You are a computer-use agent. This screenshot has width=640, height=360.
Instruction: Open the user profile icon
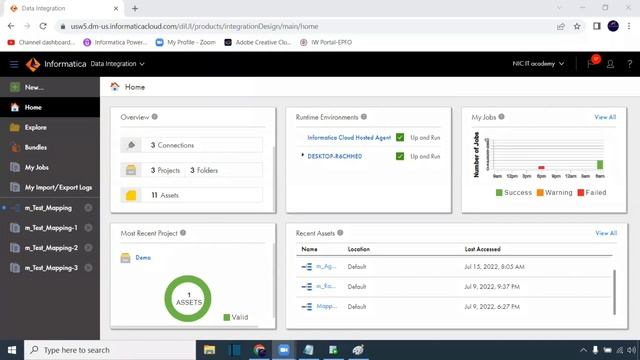coord(610,64)
